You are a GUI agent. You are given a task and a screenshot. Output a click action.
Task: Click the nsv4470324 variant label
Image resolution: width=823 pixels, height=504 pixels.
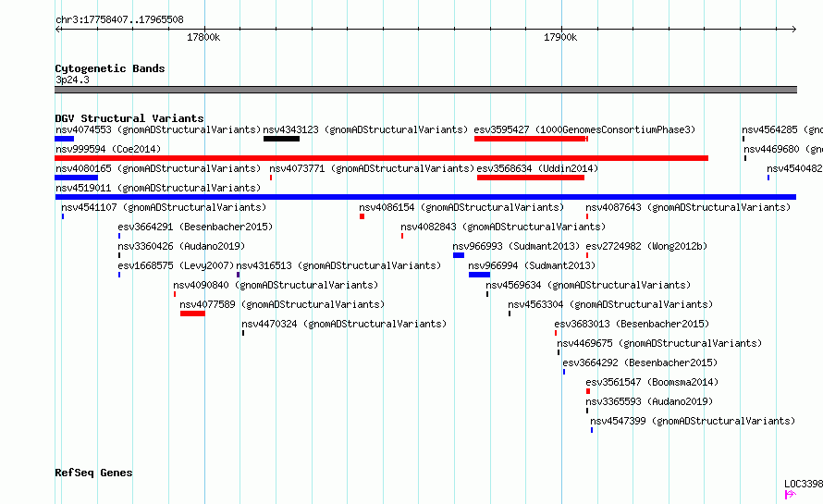click(344, 324)
